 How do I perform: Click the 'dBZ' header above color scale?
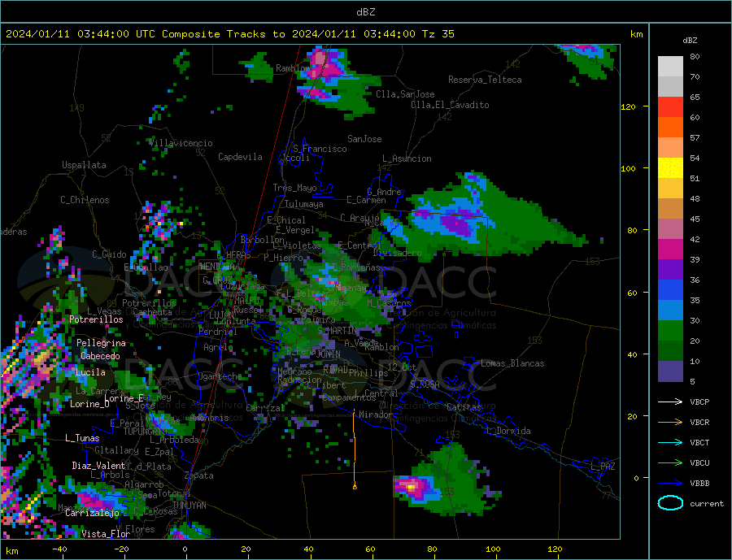(690, 41)
